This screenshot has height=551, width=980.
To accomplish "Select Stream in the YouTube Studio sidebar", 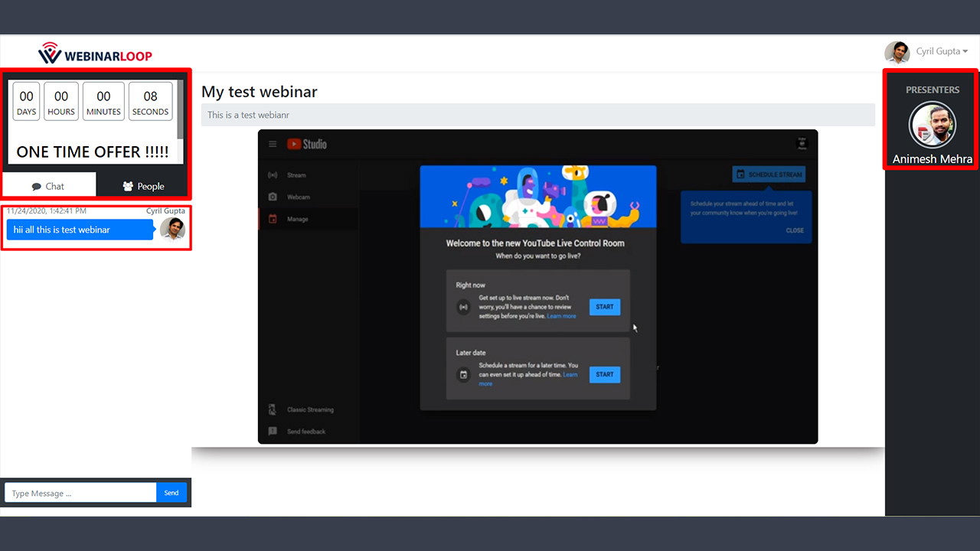I will [x=297, y=175].
